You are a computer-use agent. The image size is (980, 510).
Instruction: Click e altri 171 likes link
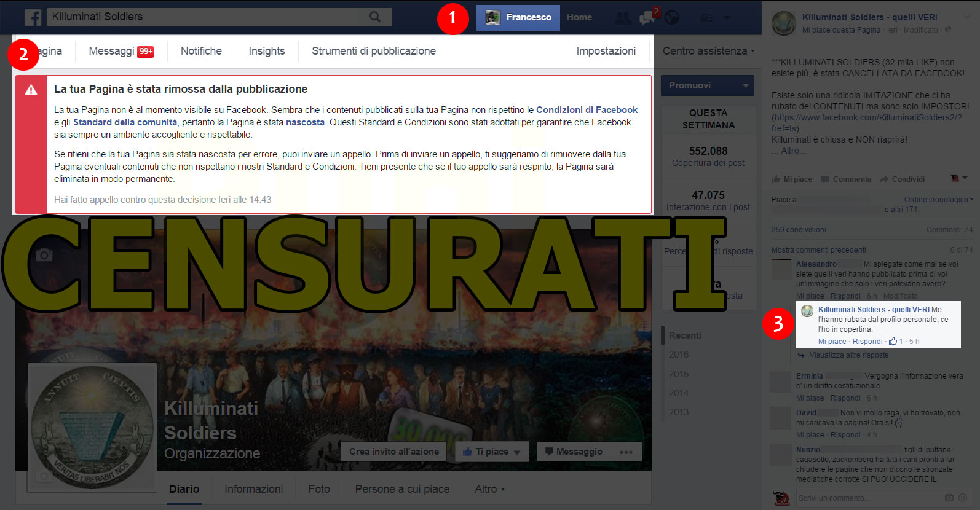(901, 210)
